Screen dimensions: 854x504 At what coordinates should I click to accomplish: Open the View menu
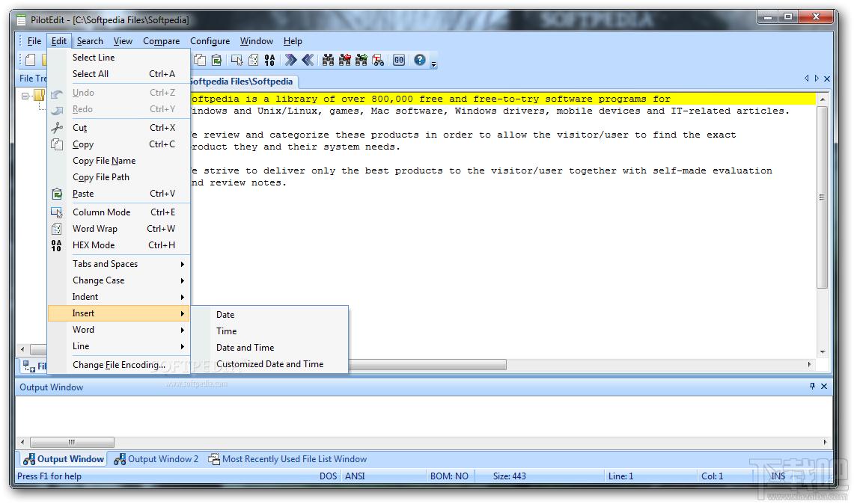(123, 41)
